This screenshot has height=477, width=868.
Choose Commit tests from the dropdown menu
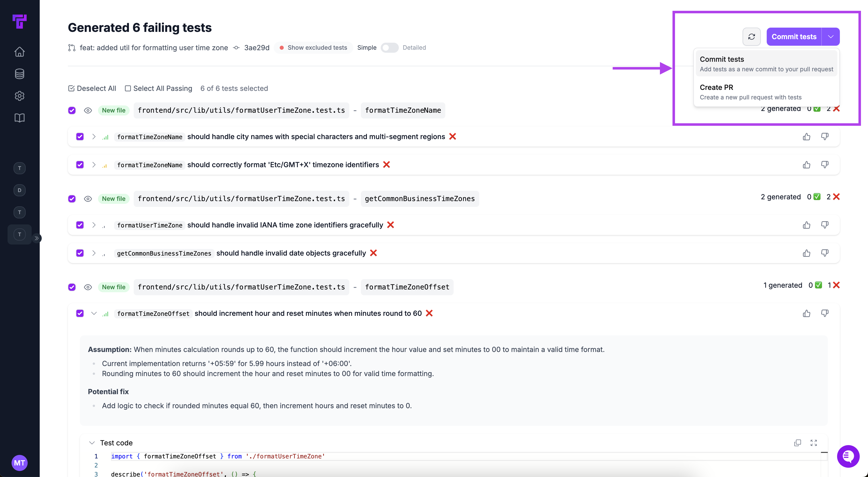point(766,64)
